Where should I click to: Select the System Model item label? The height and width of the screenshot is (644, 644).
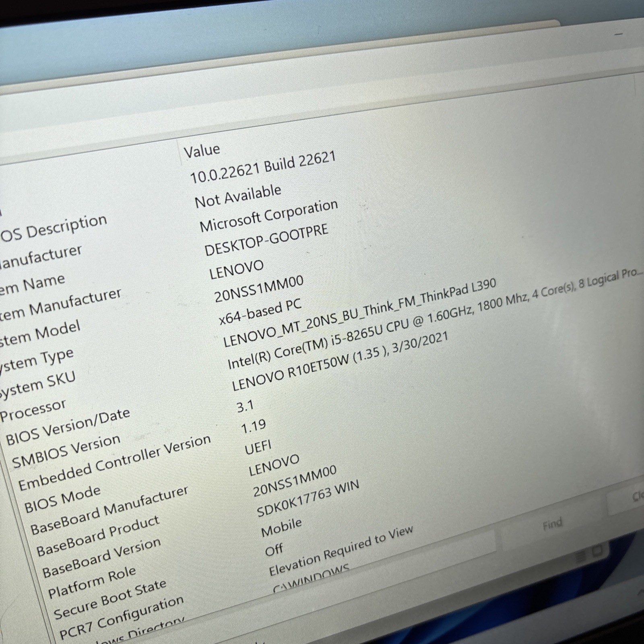(39, 334)
